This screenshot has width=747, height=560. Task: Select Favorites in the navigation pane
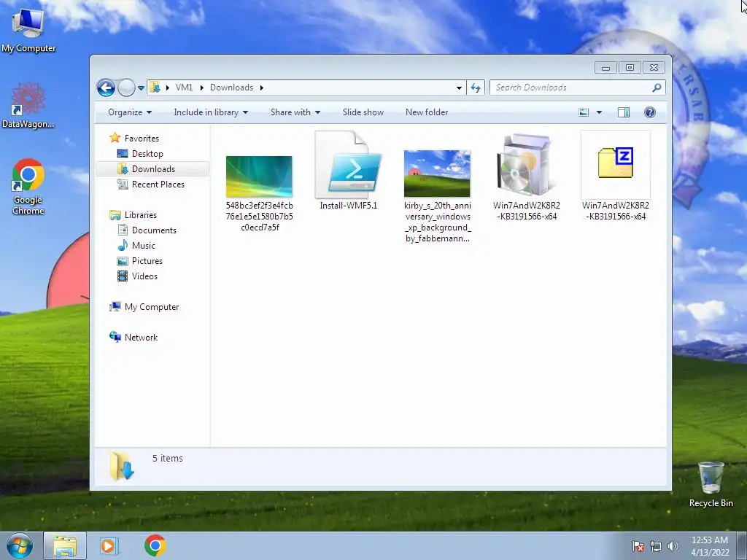click(142, 138)
